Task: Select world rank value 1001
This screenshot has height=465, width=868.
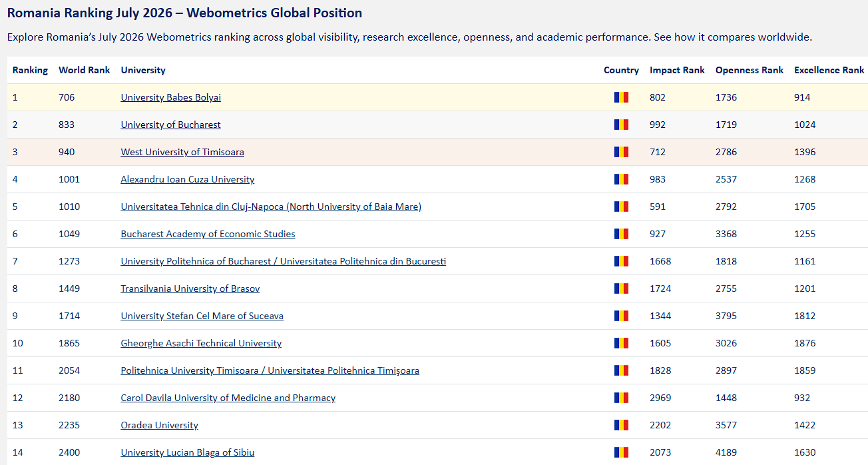Action: coord(69,179)
